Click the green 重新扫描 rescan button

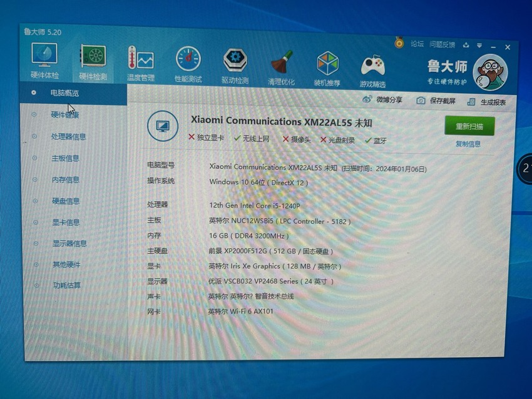469,126
